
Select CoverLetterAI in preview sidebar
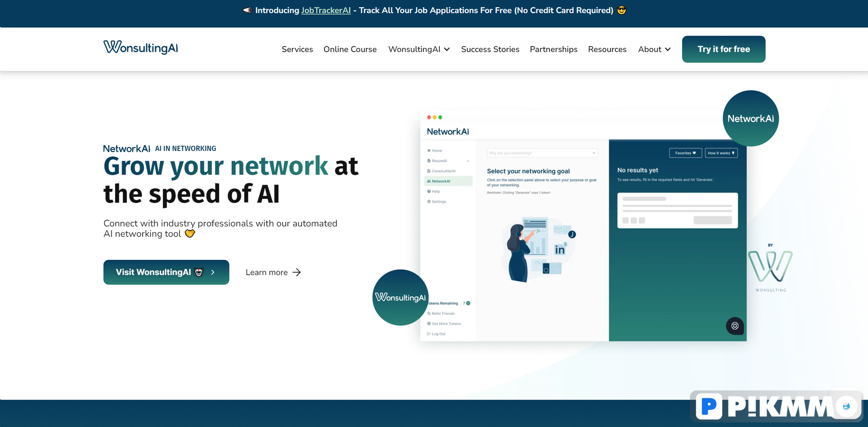point(441,171)
